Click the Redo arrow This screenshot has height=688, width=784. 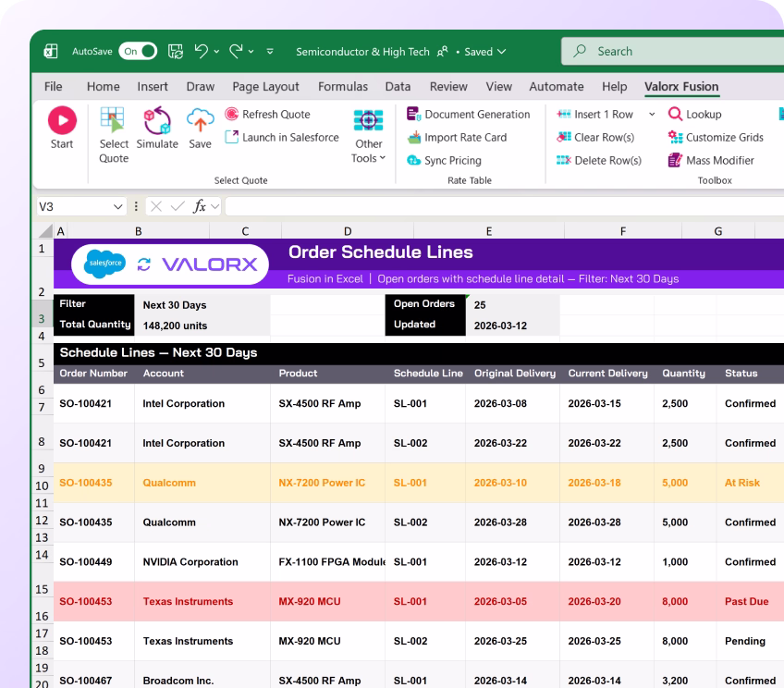tap(236, 51)
